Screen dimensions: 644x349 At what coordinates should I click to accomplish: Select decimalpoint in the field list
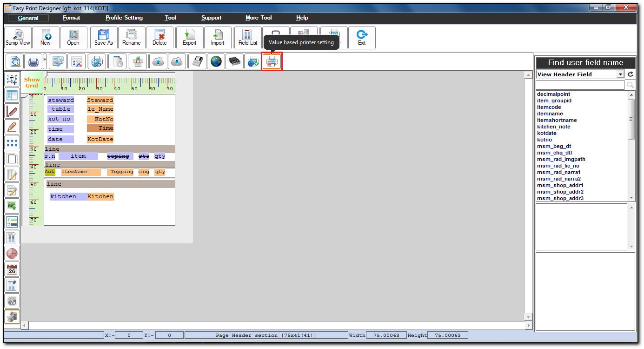(553, 94)
